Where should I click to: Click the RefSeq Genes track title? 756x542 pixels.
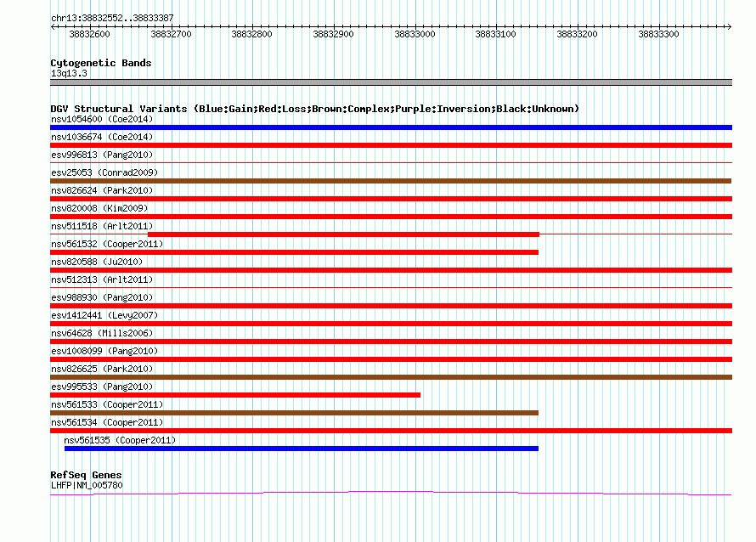[86, 475]
